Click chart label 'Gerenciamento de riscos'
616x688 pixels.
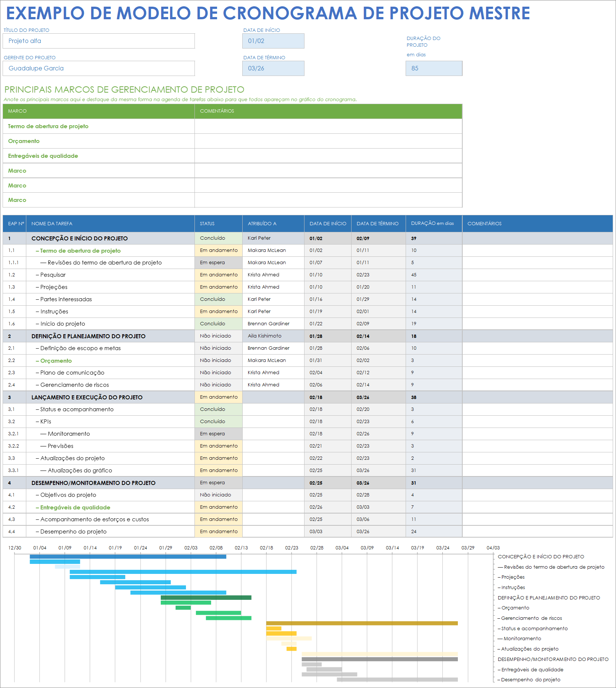pyautogui.click(x=530, y=618)
